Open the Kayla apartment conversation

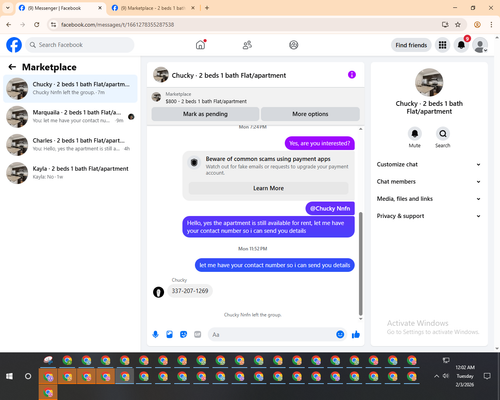click(70, 173)
